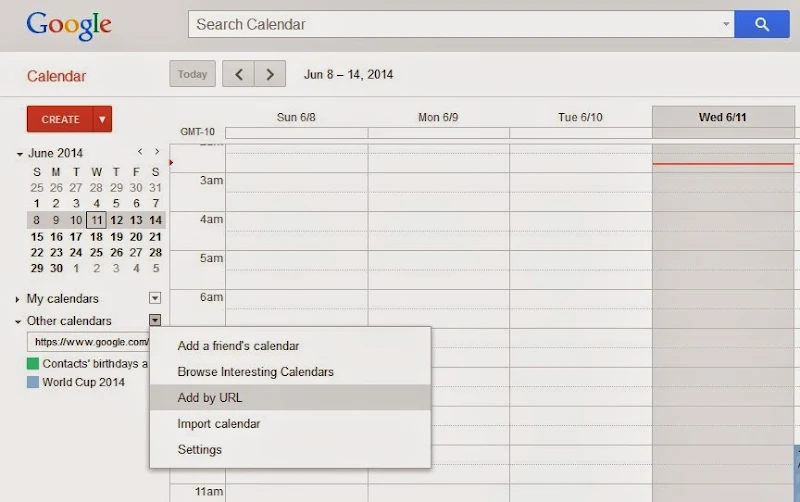The height and width of the screenshot is (502, 800).
Task: Click the all-day area for Mon 6/9
Action: pyautogui.click(x=438, y=133)
